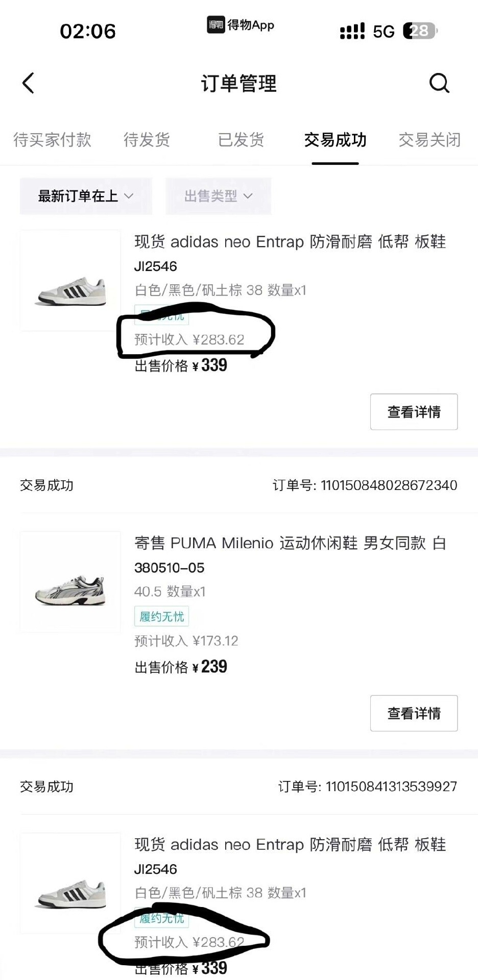
Task: Click 查看详情 for first adidas order
Action: [414, 412]
